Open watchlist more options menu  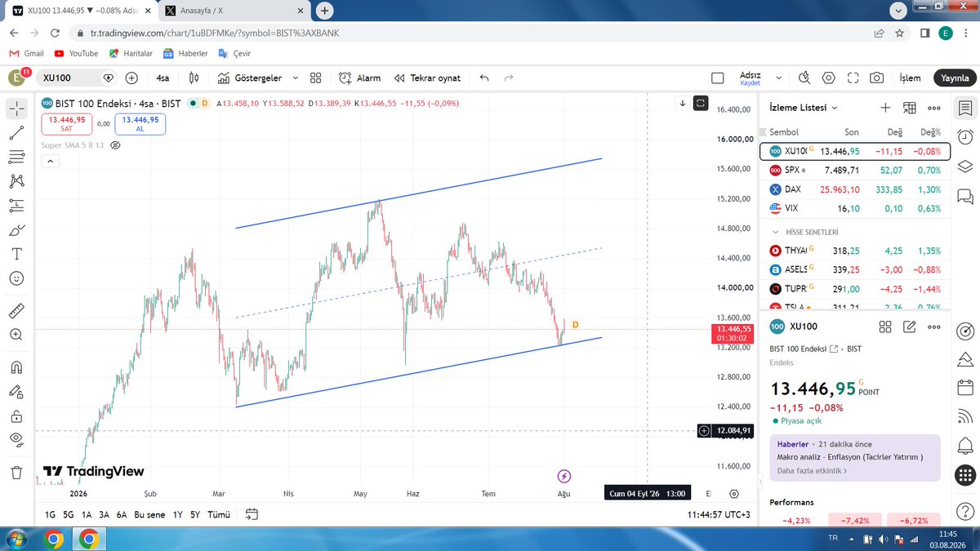934,108
